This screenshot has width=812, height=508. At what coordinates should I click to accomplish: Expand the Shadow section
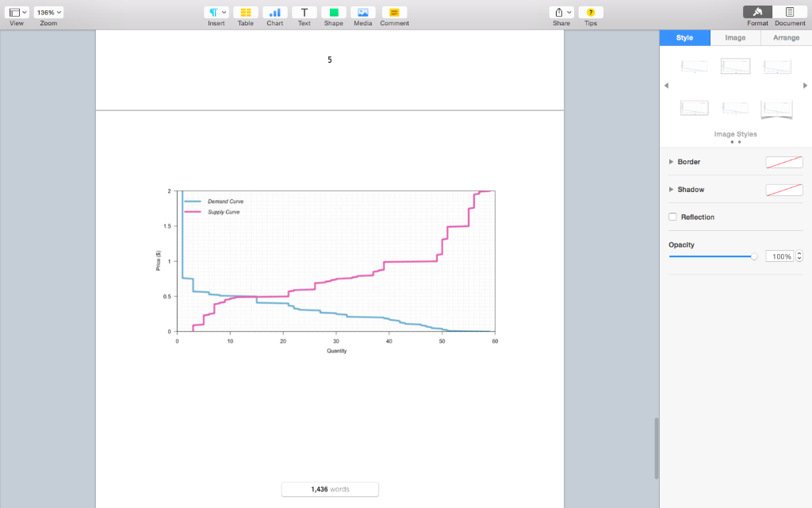pos(672,189)
